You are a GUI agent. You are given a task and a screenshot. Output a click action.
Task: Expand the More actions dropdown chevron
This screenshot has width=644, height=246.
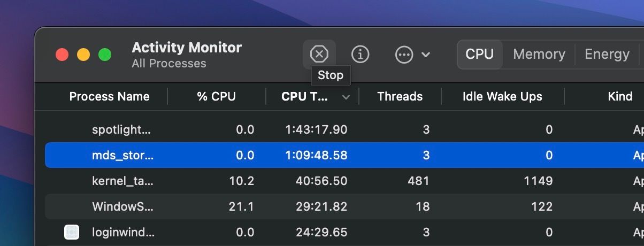(426, 54)
